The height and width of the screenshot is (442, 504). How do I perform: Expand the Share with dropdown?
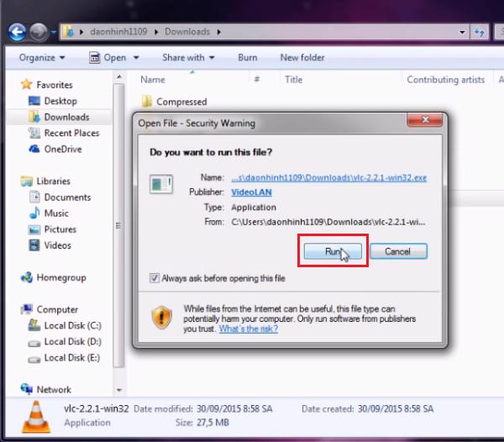[x=188, y=58]
